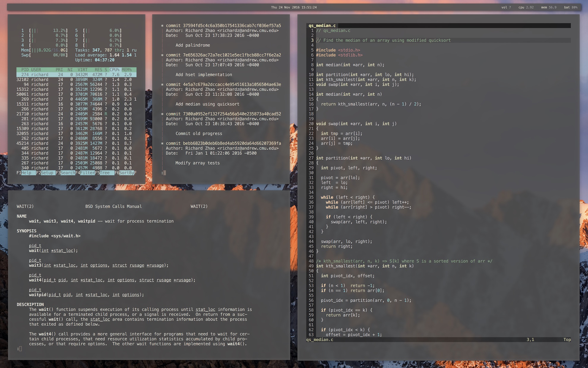Screen dimensions: 588x368
Task: Click the CPU% column header in htop
Action: (x=114, y=70)
